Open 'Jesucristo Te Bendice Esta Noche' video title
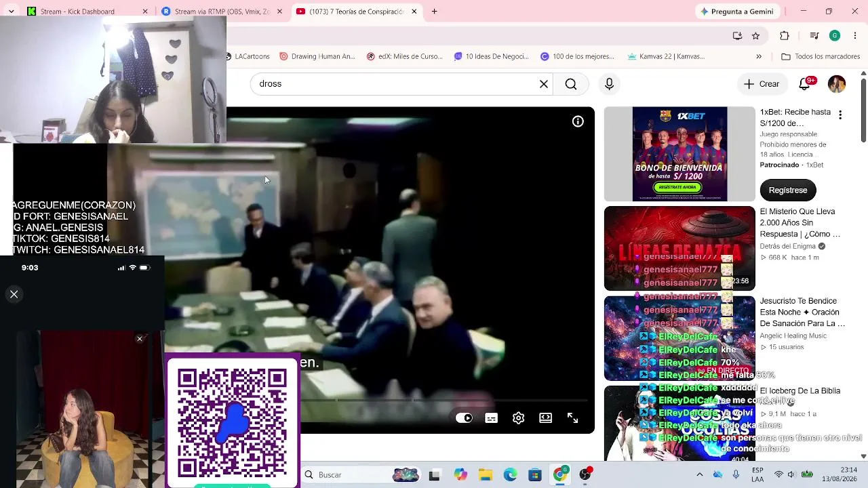Image resolution: width=868 pixels, height=488 pixels. [x=802, y=312]
